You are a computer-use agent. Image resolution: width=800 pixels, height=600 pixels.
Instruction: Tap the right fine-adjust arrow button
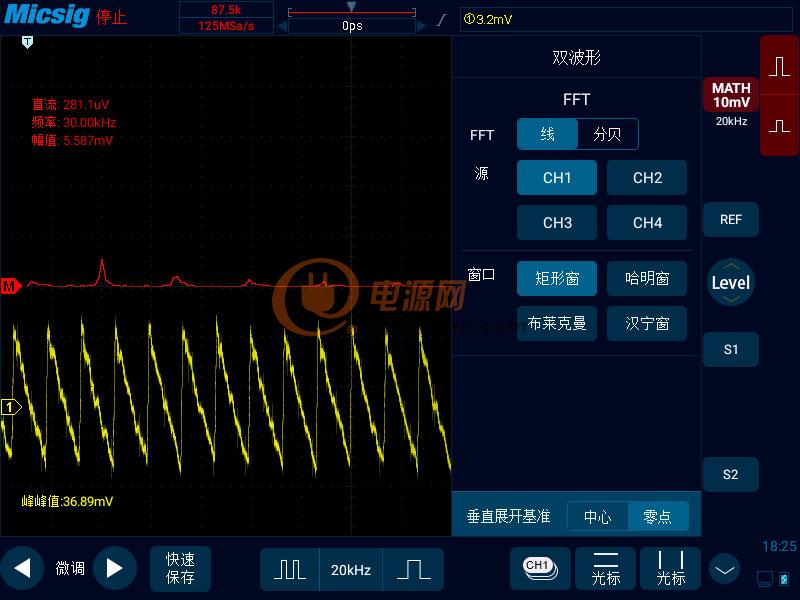tap(114, 568)
